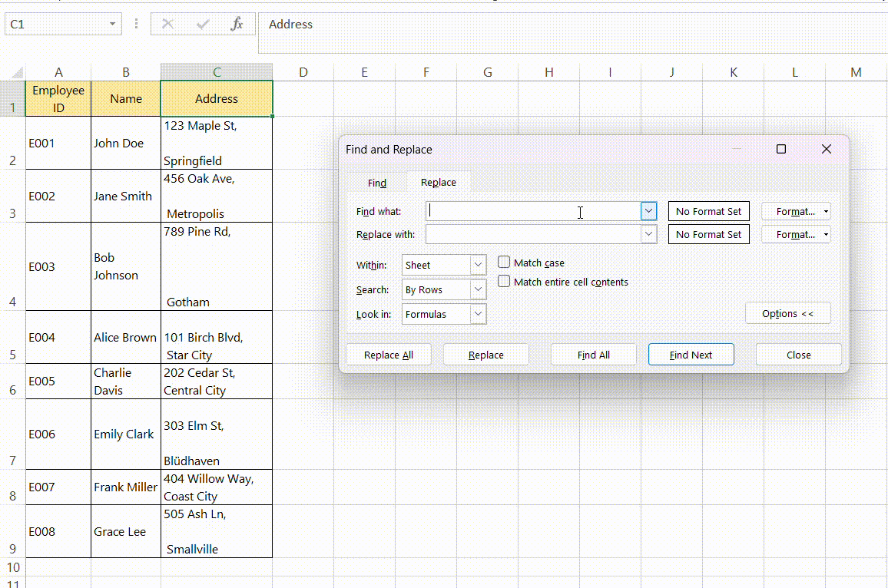
Task: Select the cell containing Bob Johnson
Action: [x=126, y=266]
